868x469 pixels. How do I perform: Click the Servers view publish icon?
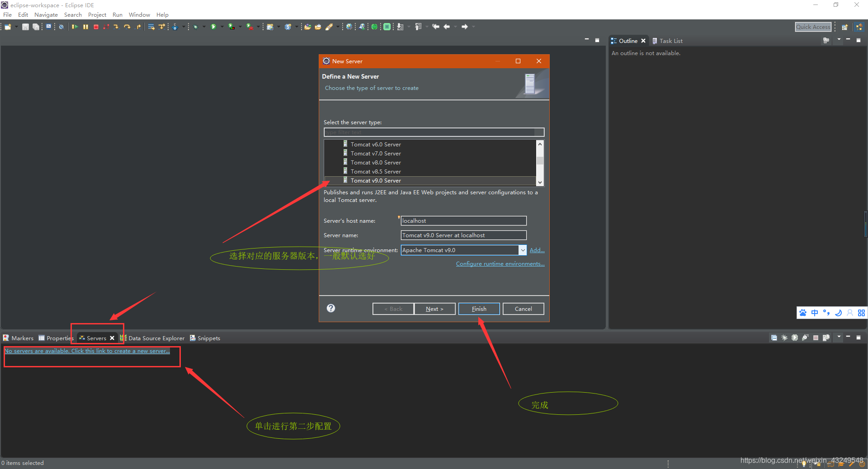pos(826,338)
